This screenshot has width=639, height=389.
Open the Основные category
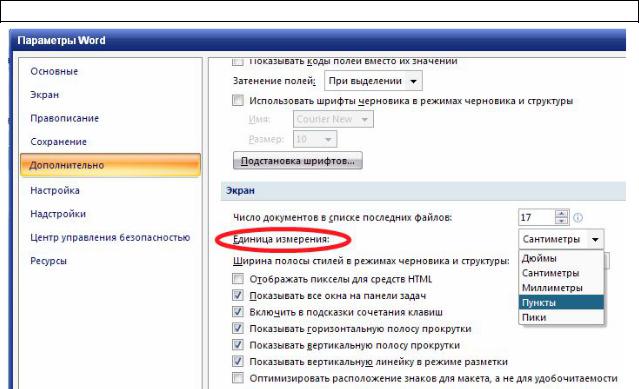(x=54, y=71)
